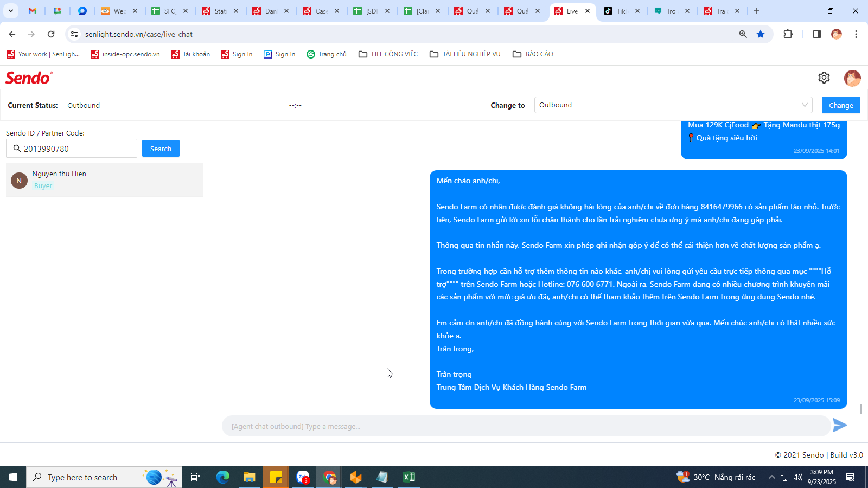Open File Explorer from the taskbar
Viewport: 868px width, 488px height.
tap(250, 477)
